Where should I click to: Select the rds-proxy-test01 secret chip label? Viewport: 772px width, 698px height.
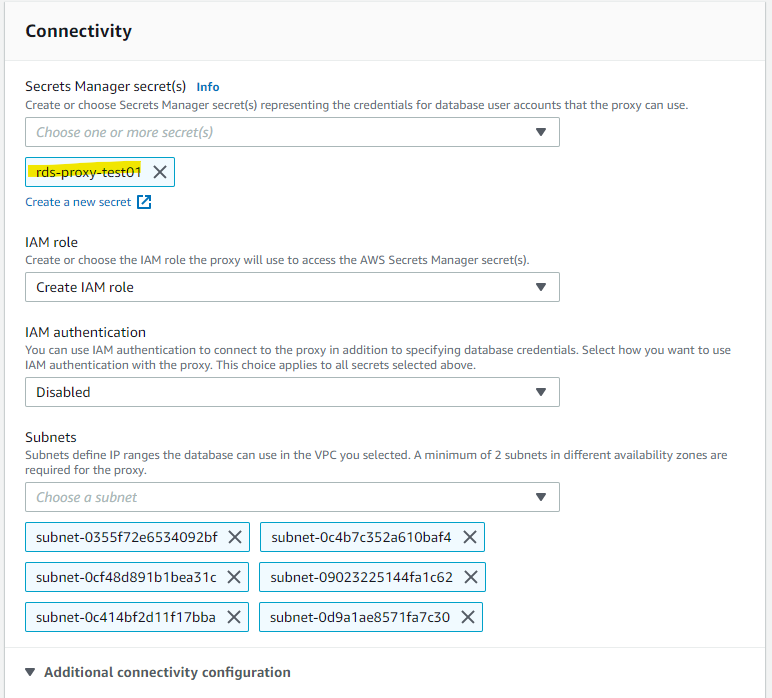pyautogui.click(x=88, y=172)
